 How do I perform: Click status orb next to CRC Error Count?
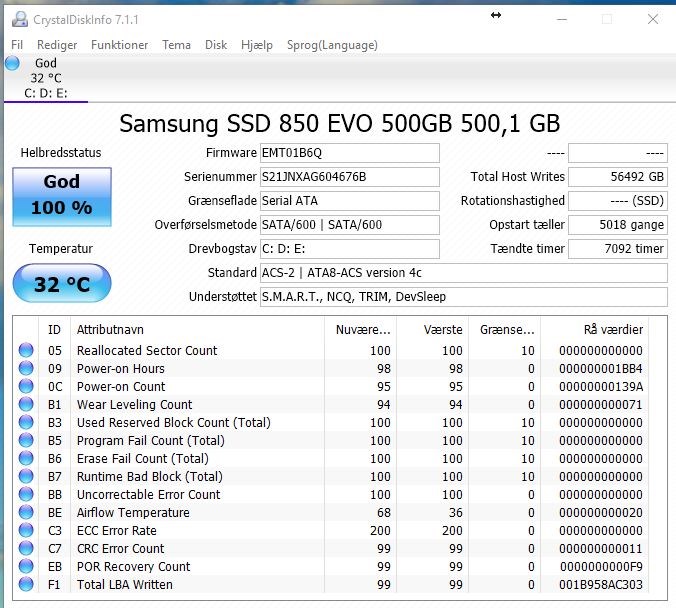[26, 548]
